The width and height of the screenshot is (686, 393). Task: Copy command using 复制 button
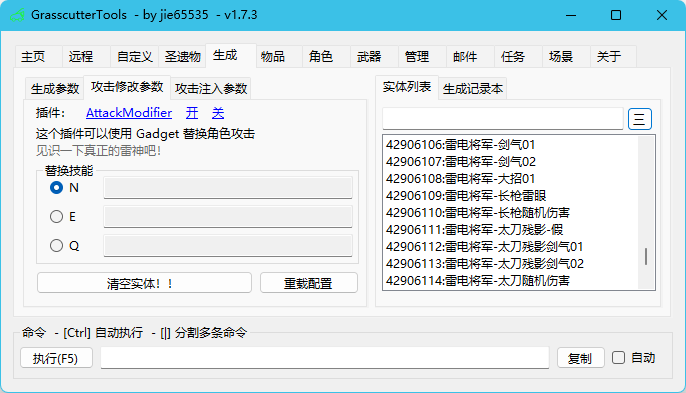pos(581,358)
